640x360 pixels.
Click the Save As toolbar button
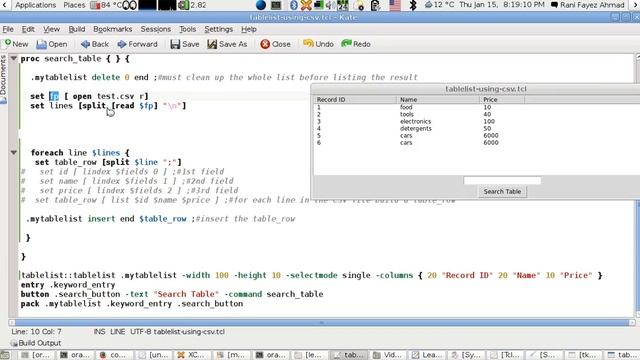coord(227,44)
